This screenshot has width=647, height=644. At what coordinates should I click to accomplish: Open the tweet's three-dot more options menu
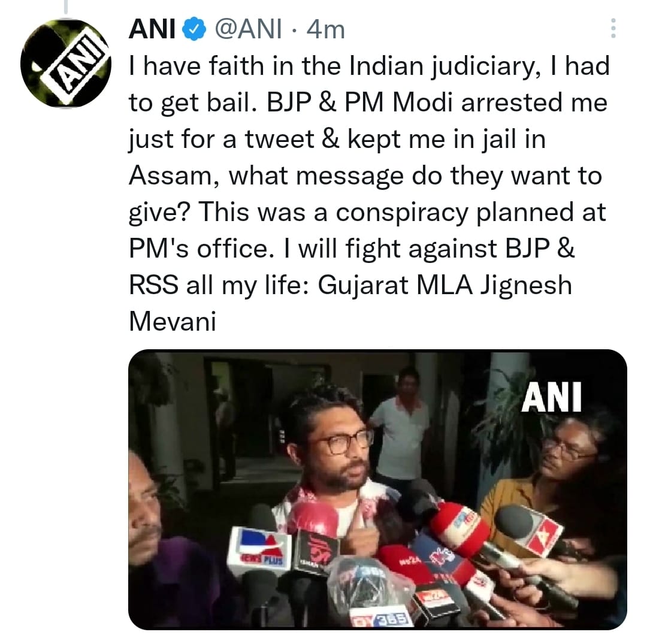612,28
